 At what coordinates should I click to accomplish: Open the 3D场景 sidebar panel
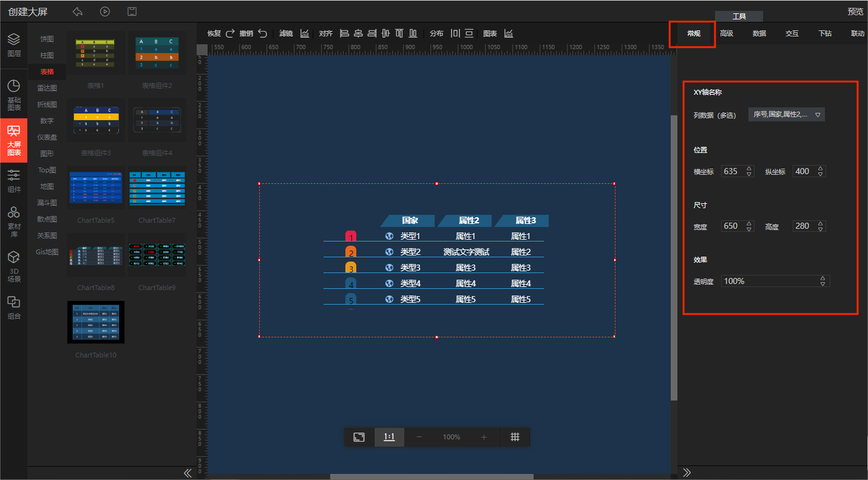click(x=13, y=267)
